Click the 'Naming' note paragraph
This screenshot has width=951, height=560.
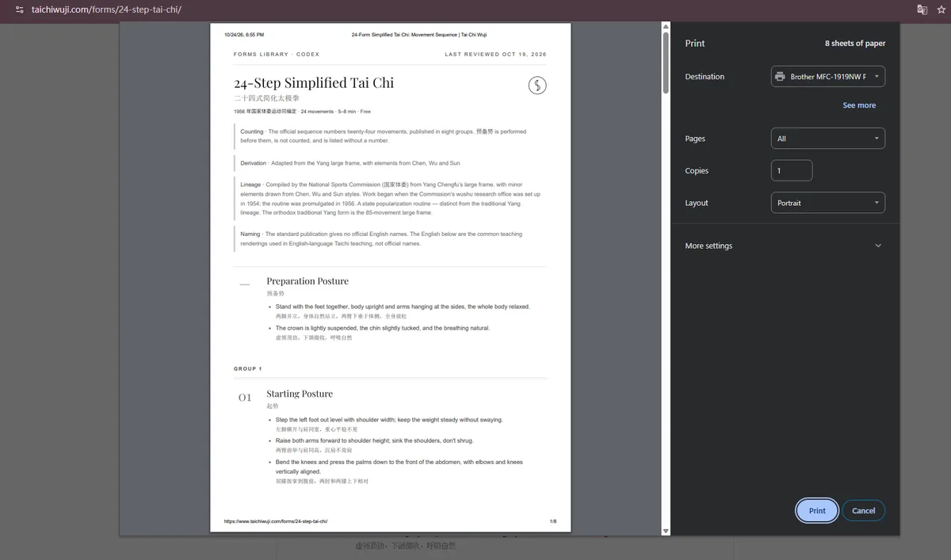[x=381, y=238]
